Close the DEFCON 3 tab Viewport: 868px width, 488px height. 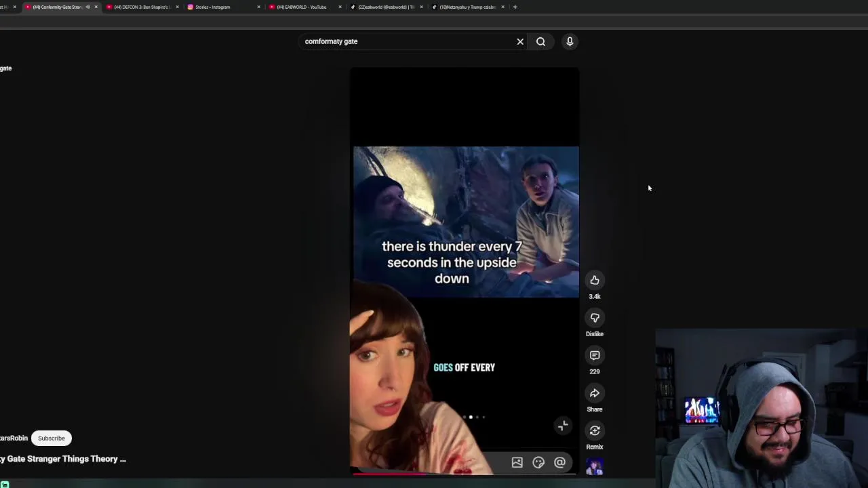tap(177, 7)
